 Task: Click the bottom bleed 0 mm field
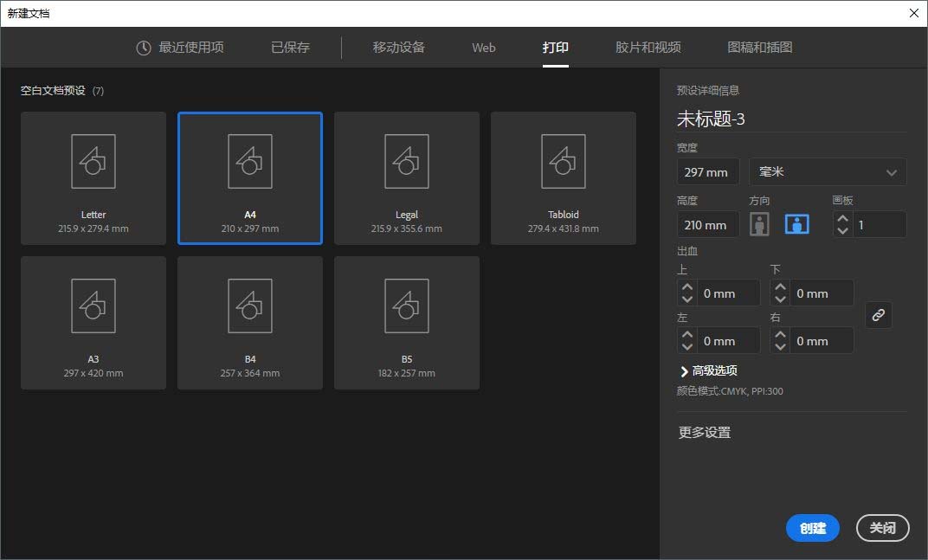[822, 293]
